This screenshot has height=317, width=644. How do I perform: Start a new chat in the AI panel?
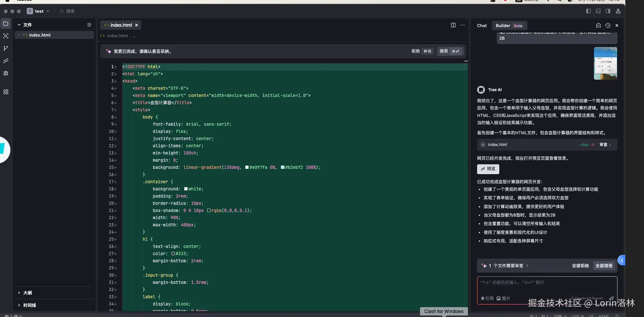[x=598, y=25]
